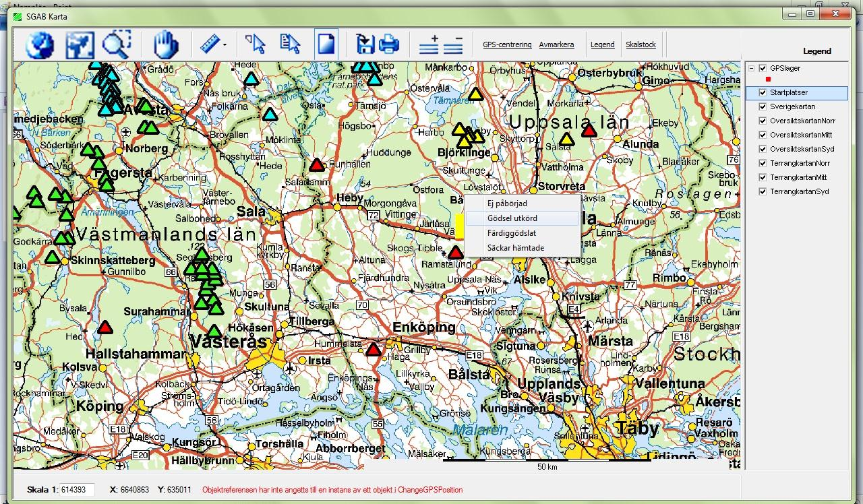Uncheck the GPSlager layer checkbox
This screenshot has height=504, width=863.
click(763, 68)
